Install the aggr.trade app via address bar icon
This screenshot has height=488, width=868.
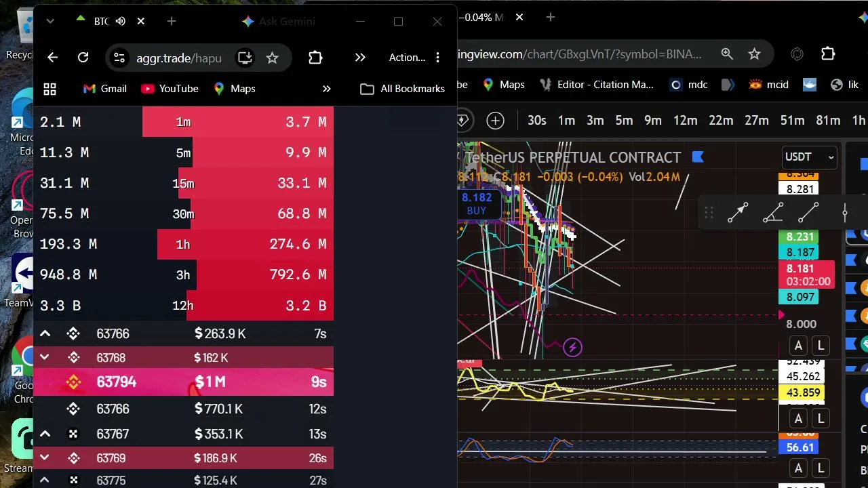click(x=245, y=58)
